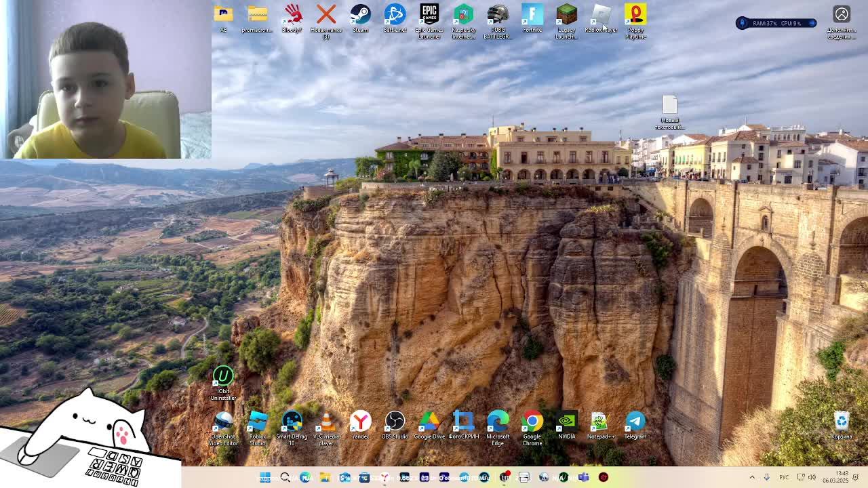Select the Kaspersky Internet Security icon

(x=464, y=22)
